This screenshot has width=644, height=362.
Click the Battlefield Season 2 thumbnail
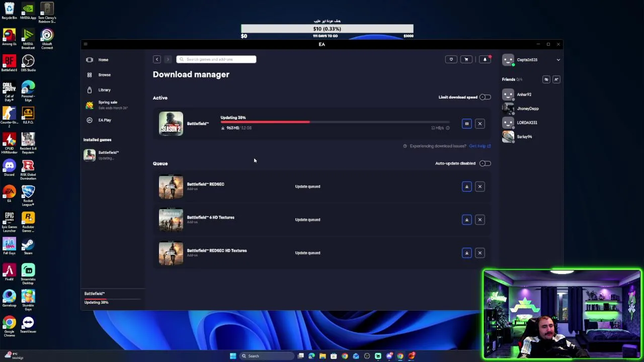pos(171,124)
